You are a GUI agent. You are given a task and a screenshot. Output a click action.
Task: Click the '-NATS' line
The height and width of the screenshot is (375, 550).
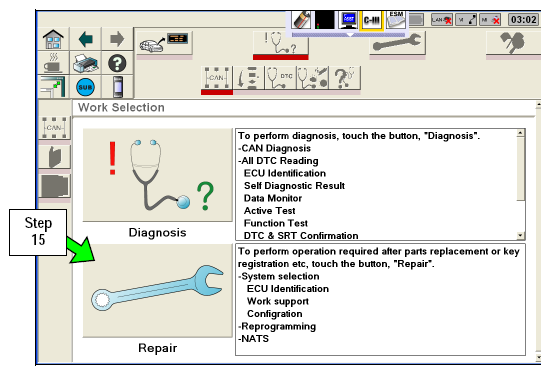coord(254,339)
